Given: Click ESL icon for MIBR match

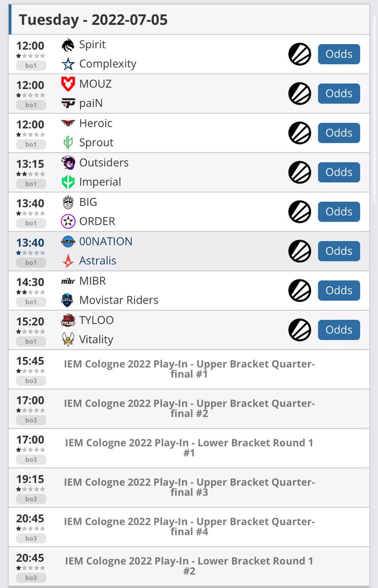Looking at the screenshot, I should click(x=299, y=290).
